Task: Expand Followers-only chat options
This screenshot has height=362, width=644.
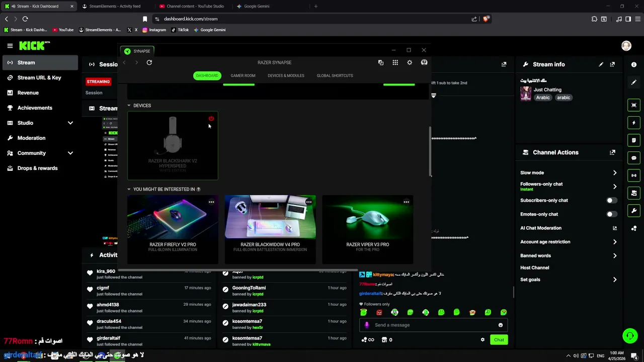Action: click(615, 187)
